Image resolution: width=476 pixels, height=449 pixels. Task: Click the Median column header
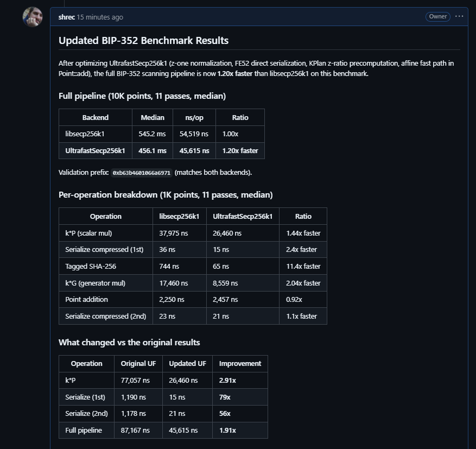pyautogui.click(x=153, y=117)
